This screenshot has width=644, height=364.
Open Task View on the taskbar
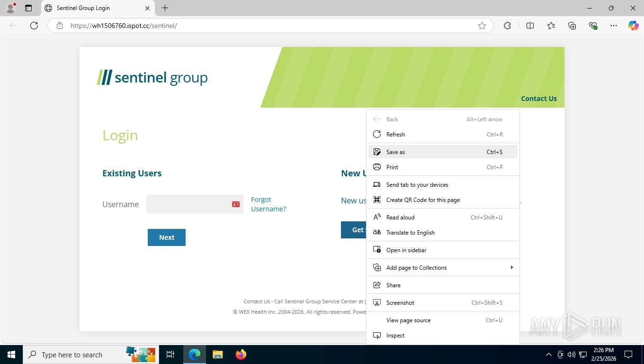(170, 355)
